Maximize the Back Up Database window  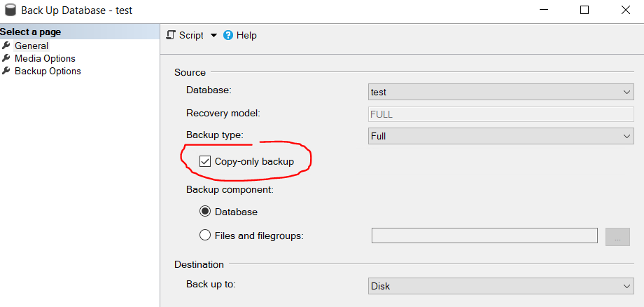click(584, 10)
